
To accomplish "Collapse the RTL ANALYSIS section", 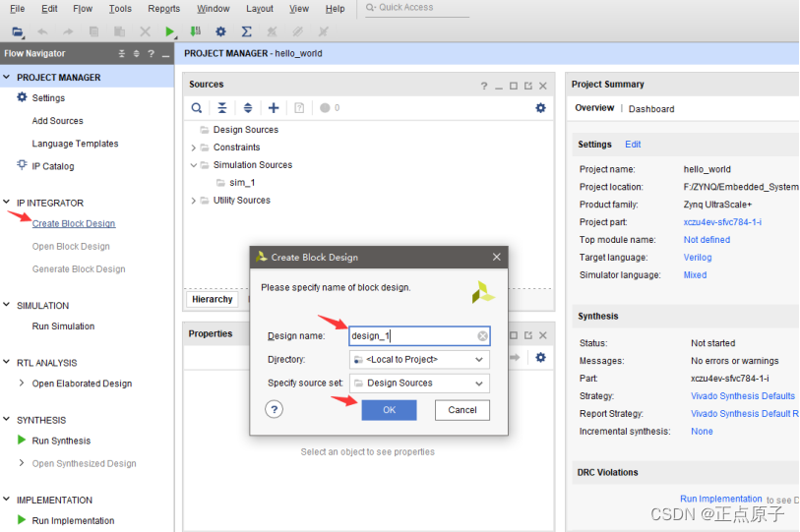I will pyautogui.click(x=7, y=362).
